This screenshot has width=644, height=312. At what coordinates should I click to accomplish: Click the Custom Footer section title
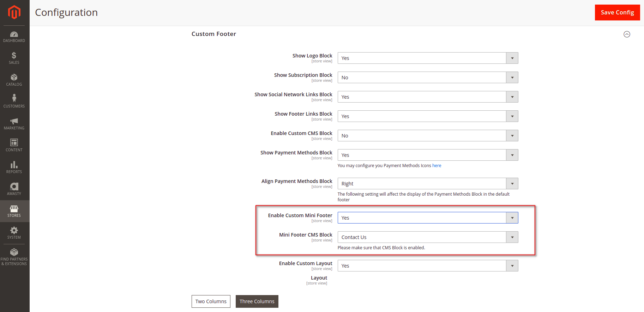click(214, 34)
